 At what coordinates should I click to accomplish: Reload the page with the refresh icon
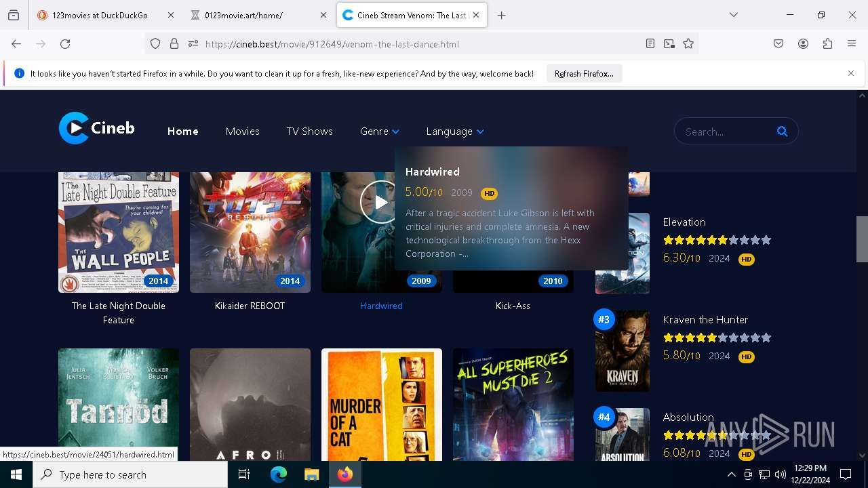pyautogui.click(x=65, y=43)
